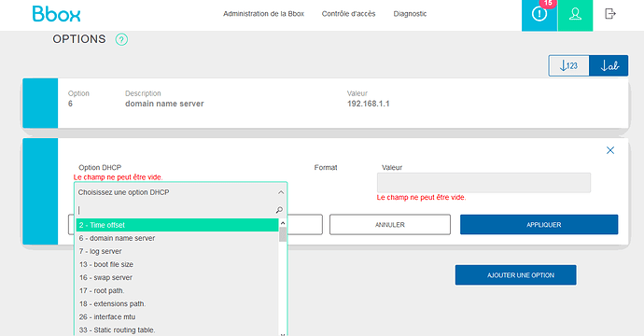
Task: Open the user account icon
Action: click(x=575, y=14)
